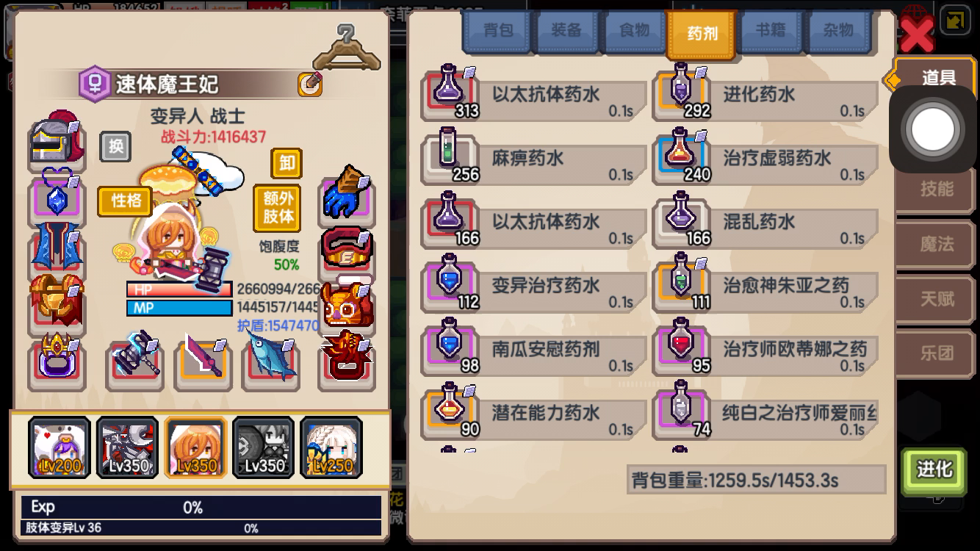The height and width of the screenshot is (551, 980).
Task: Switch to the 装备 tab
Action: tap(566, 31)
